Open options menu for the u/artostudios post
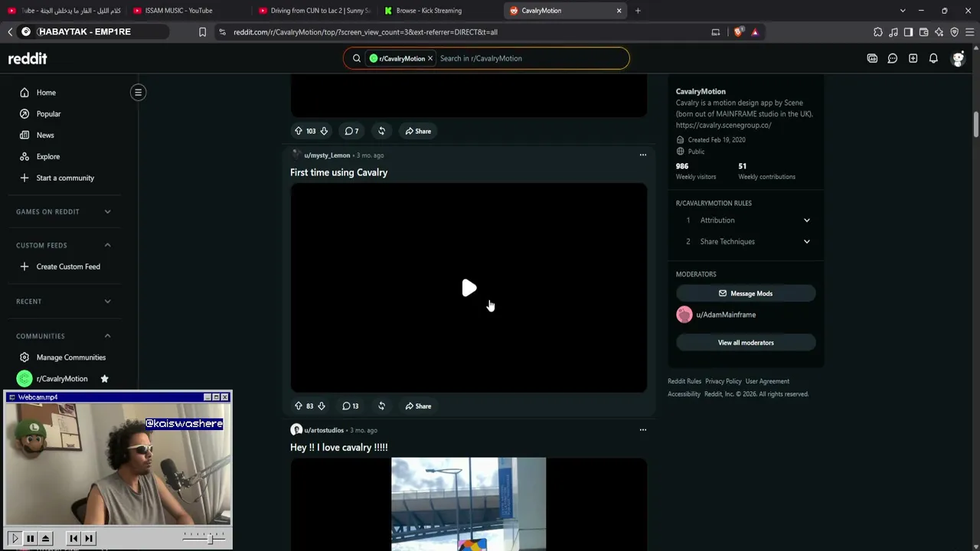Viewport: 980px width, 551px height. pos(643,429)
